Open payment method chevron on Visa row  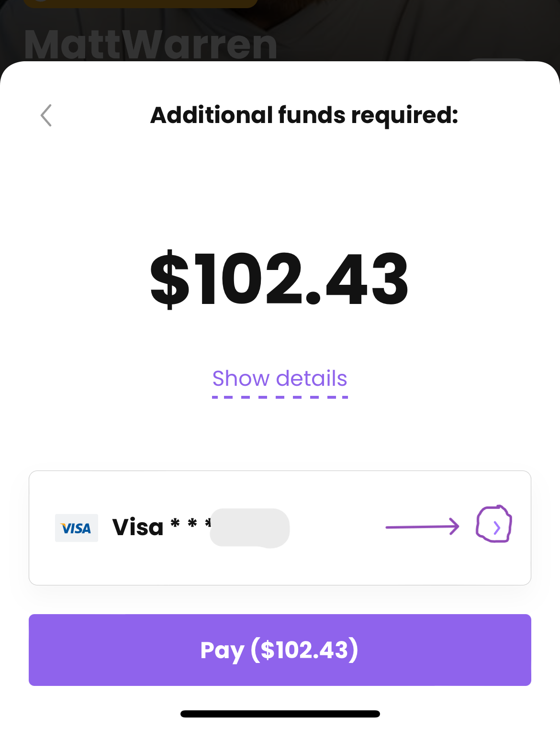(x=497, y=528)
